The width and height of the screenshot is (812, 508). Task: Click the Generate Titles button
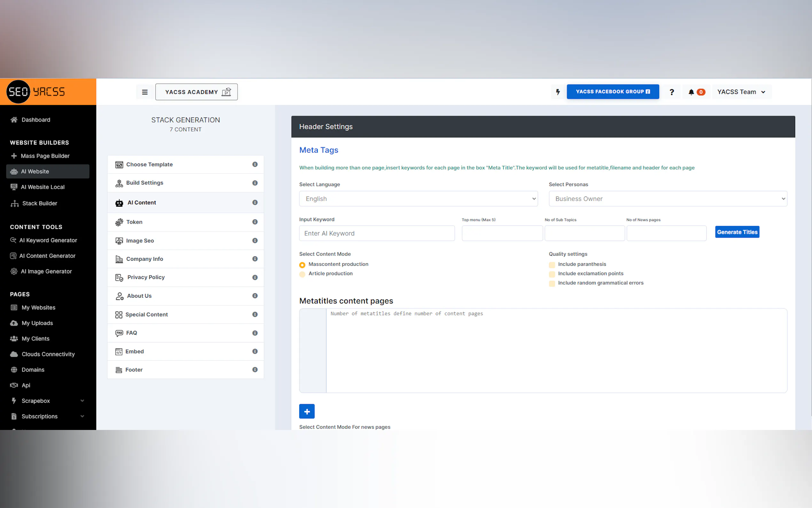coord(737,232)
